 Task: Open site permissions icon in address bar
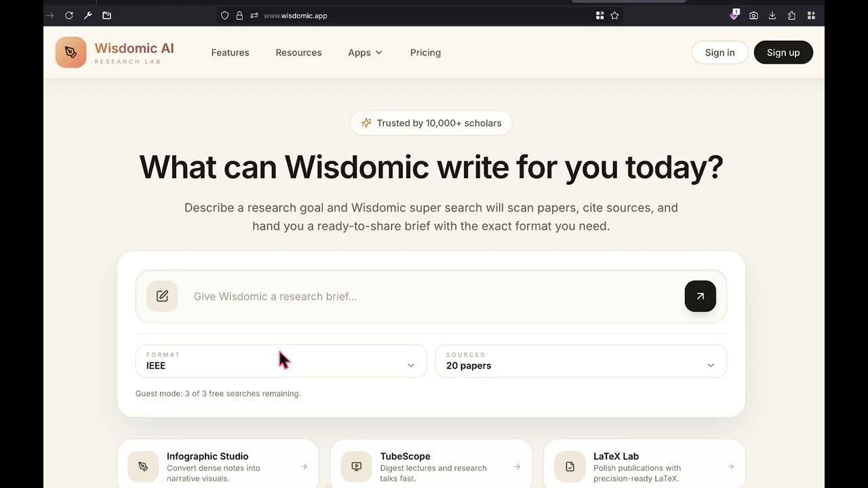[254, 15]
